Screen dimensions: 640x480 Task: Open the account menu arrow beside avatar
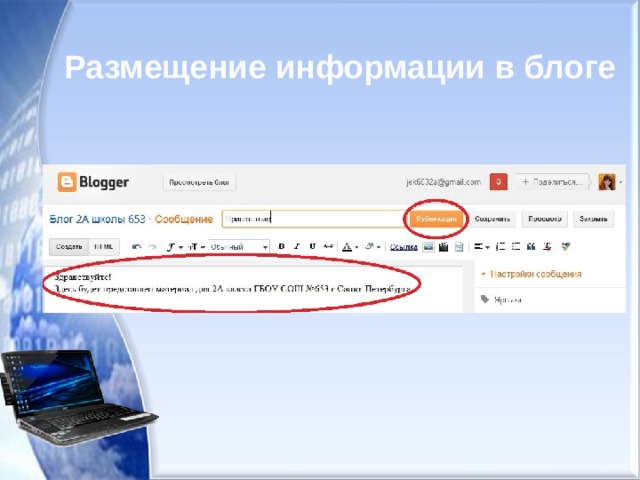[620, 182]
